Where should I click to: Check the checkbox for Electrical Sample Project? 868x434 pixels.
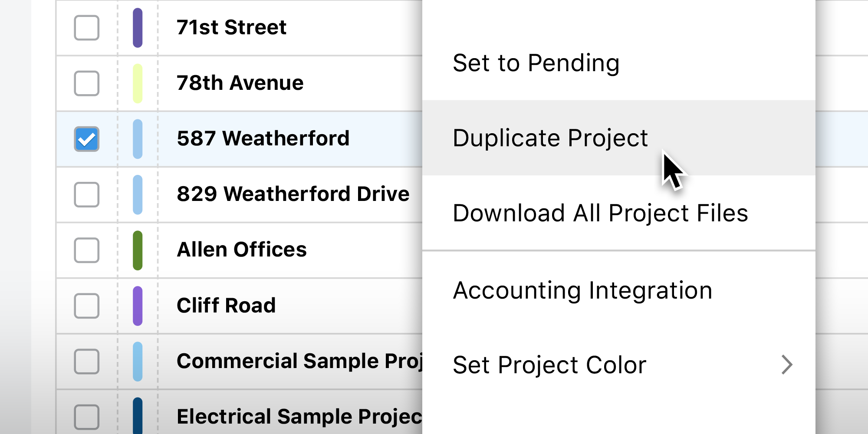tap(86, 415)
